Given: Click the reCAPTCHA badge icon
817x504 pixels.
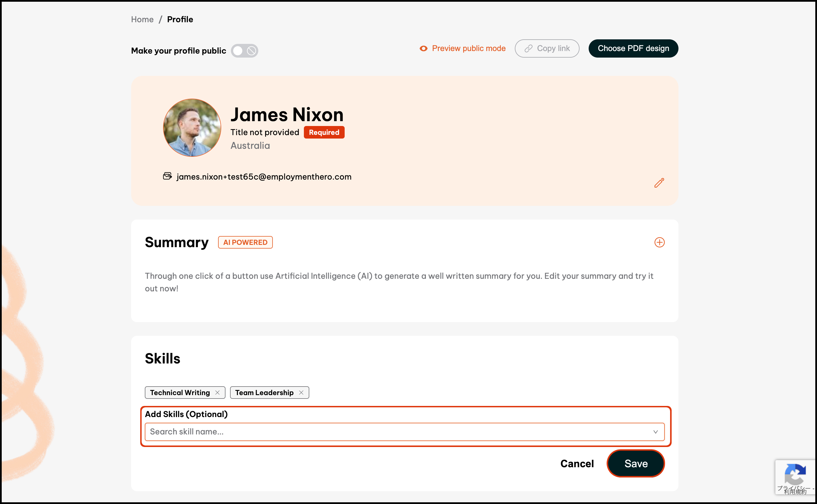Looking at the screenshot, I should (x=795, y=474).
